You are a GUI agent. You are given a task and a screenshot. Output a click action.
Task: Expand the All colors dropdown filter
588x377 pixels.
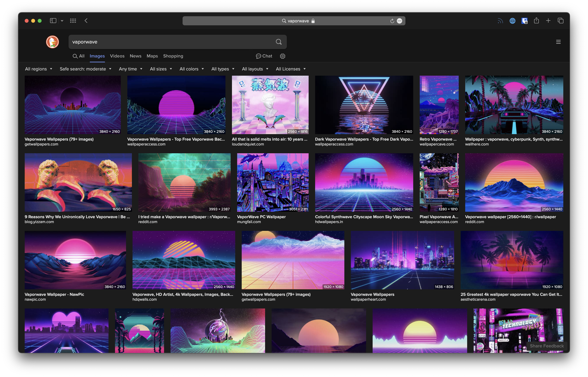pyautogui.click(x=192, y=69)
